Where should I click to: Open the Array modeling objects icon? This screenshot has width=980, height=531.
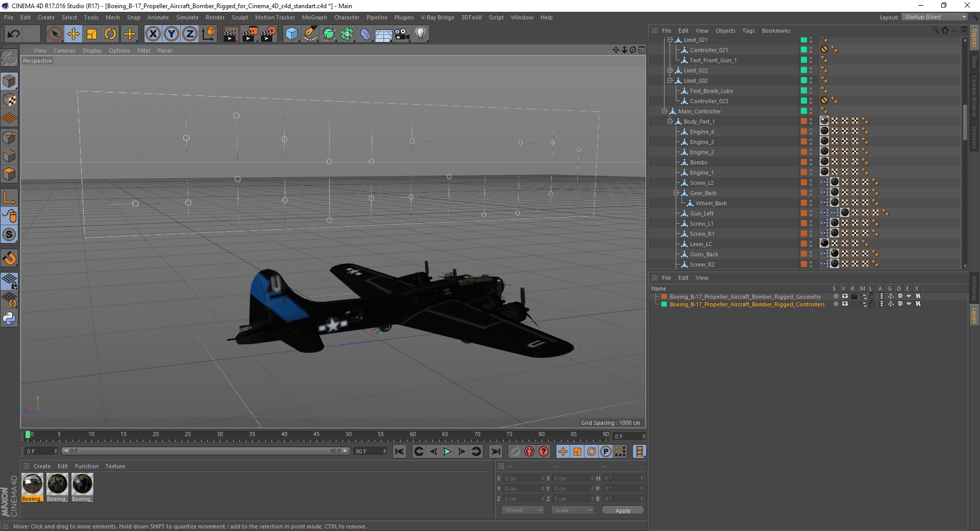347,34
